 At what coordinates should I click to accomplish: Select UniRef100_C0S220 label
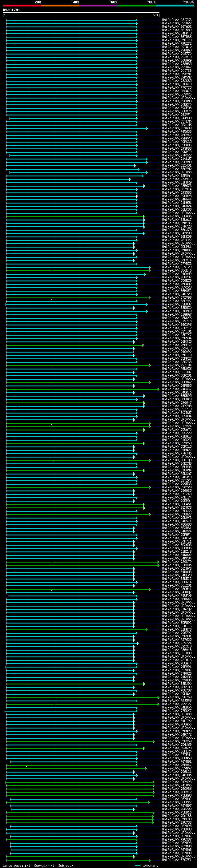[176, 433]
